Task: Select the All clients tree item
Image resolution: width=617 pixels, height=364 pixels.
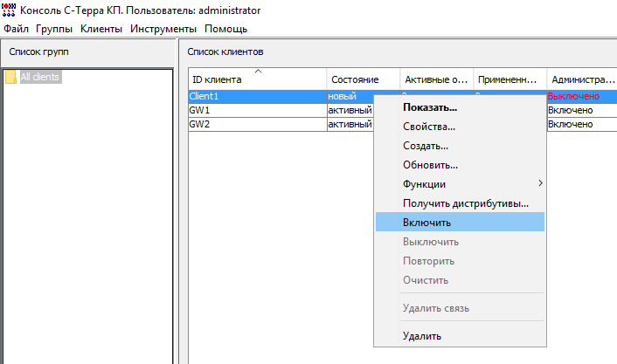Action: pyautogui.click(x=40, y=77)
